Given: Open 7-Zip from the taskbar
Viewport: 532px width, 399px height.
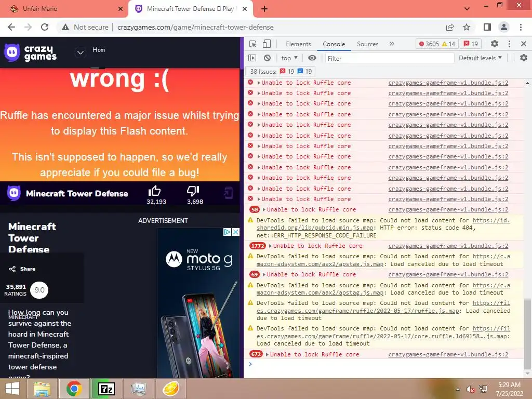Looking at the screenshot, I should coord(106,389).
